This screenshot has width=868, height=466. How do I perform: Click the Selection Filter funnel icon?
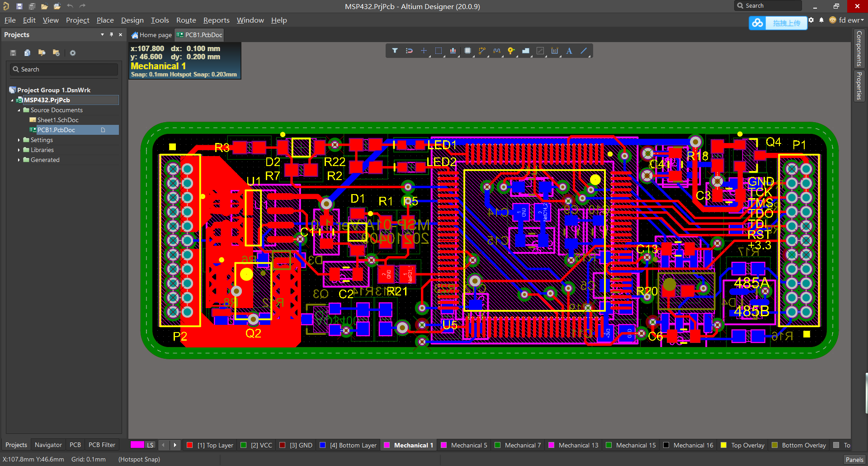395,51
